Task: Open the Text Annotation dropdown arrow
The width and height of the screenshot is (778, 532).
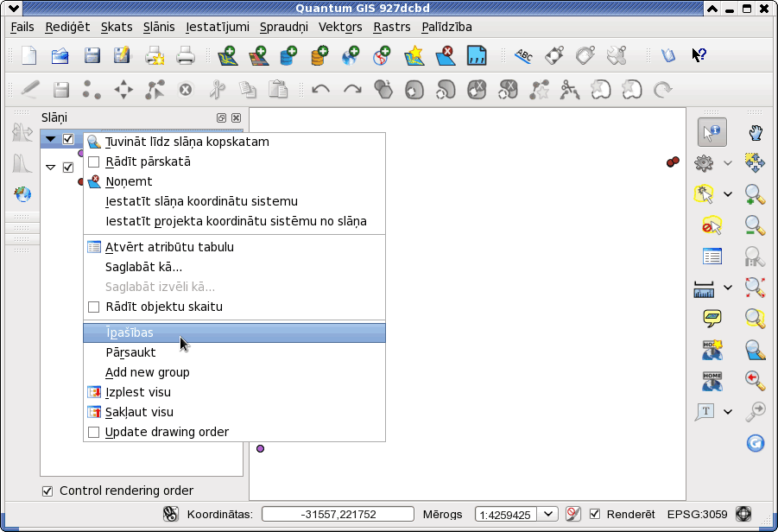Action: 728,411
